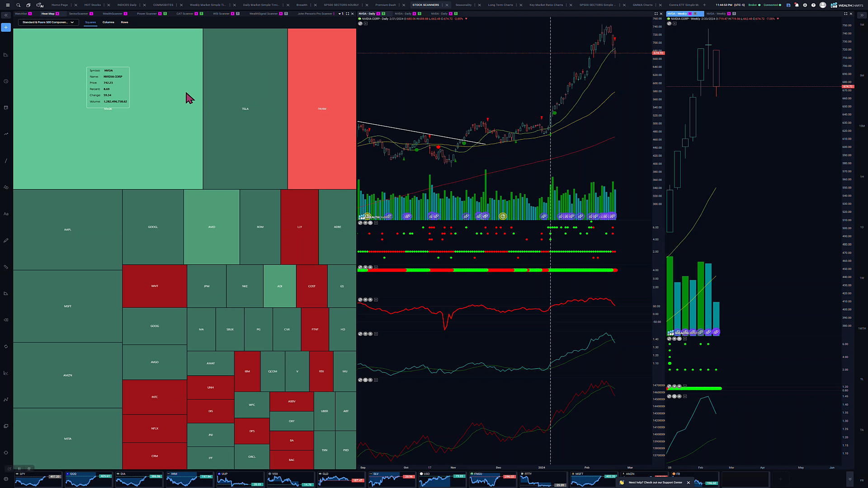The width and height of the screenshot is (868, 488).
Task: Toggle the S badge on Heat Map tab
Action: (x=57, y=14)
